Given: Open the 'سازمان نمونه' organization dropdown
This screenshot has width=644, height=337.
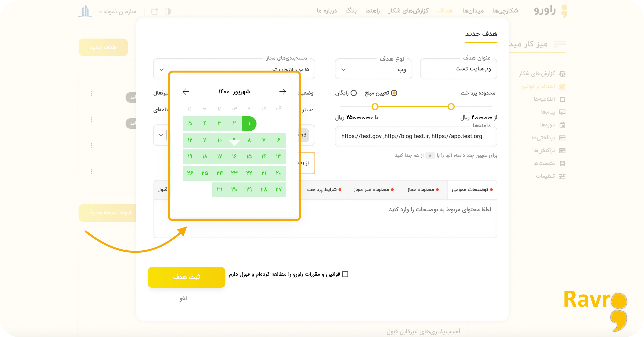Looking at the screenshot, I should coord(117,12).
